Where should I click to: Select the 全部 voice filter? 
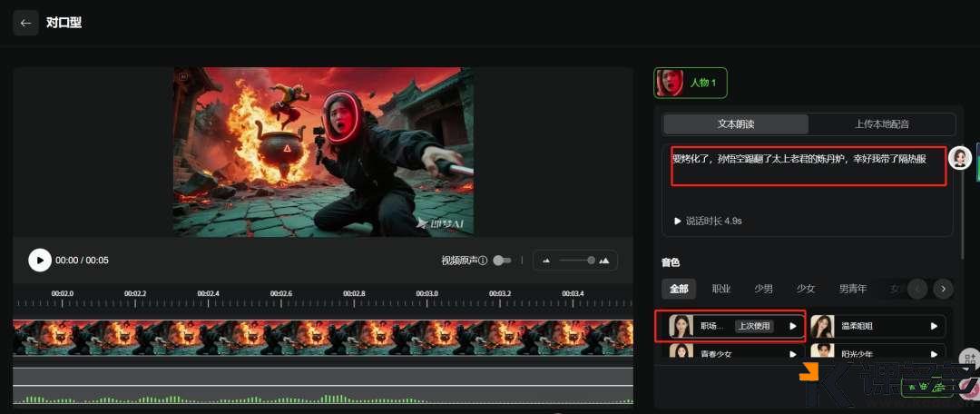tap(679, 289)
